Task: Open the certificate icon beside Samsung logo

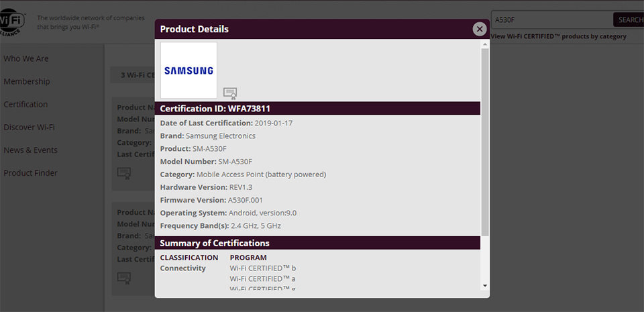Action: pyautogui.click(x=230, y=93)
